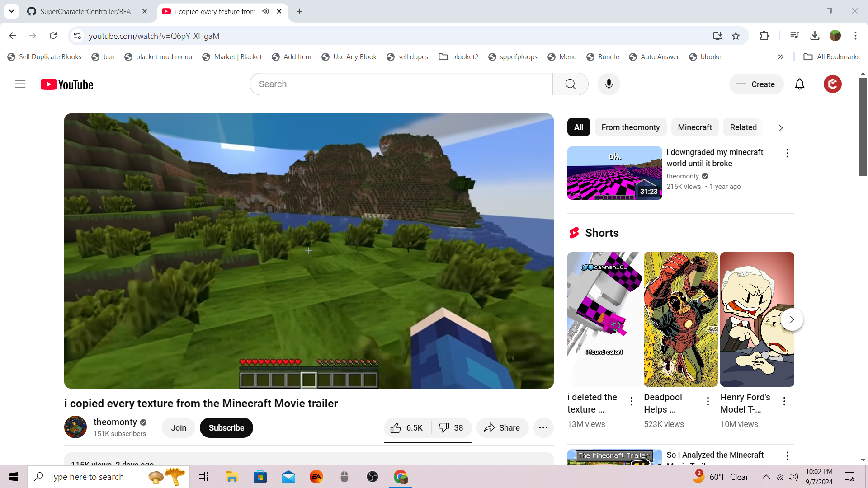Select the Minecraft filter chip
This screenshot has width=868, height=488.
(x=694, y=127)
